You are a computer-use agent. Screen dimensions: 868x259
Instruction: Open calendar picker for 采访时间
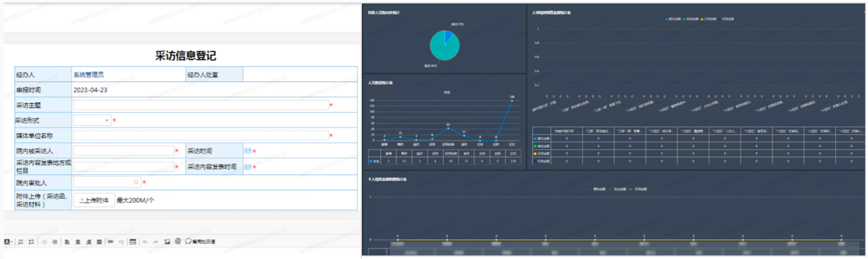[248, 151]
